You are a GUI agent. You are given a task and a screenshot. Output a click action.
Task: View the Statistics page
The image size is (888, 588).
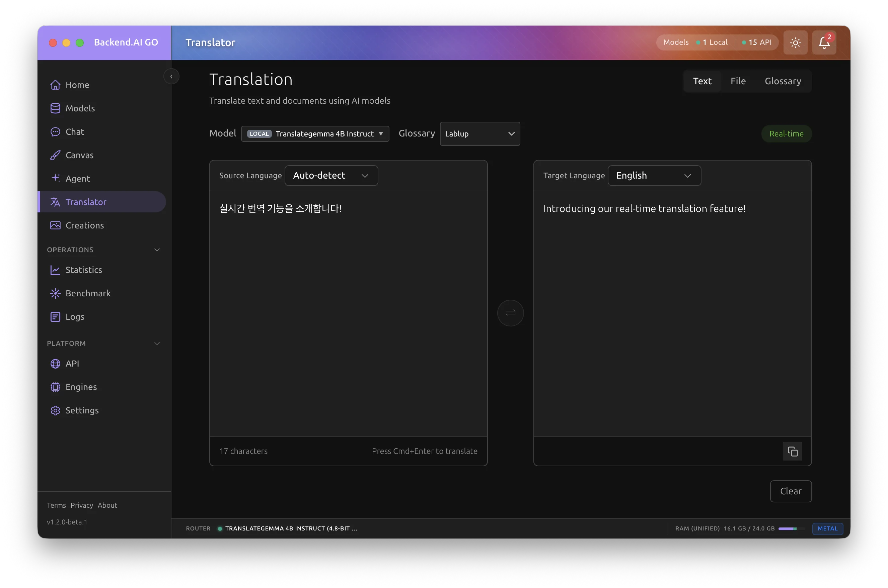[84, 270]
